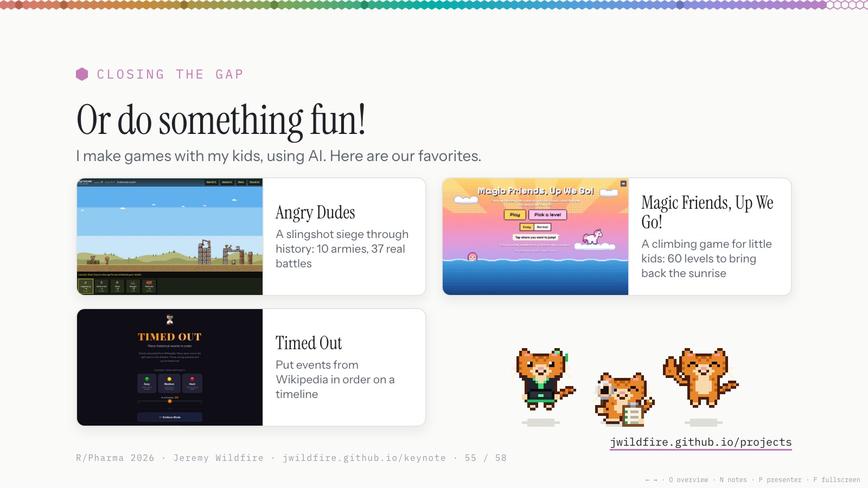
Task: Click the P presenter shortcut hint
Action: [780, 480]
